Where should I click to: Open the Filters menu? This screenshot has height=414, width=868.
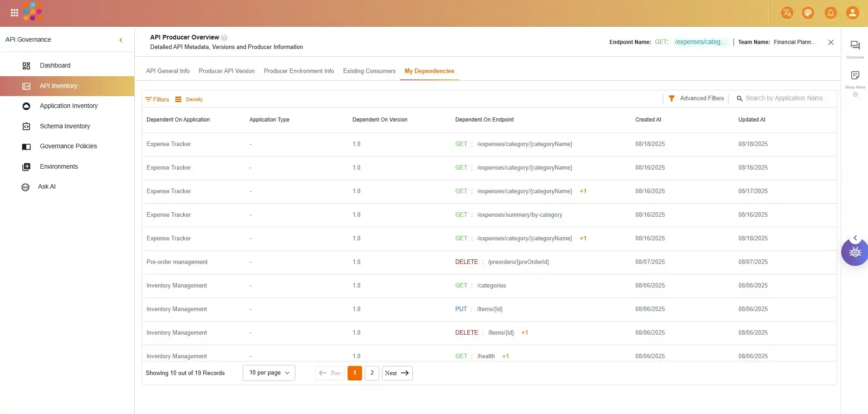(157, 99)
